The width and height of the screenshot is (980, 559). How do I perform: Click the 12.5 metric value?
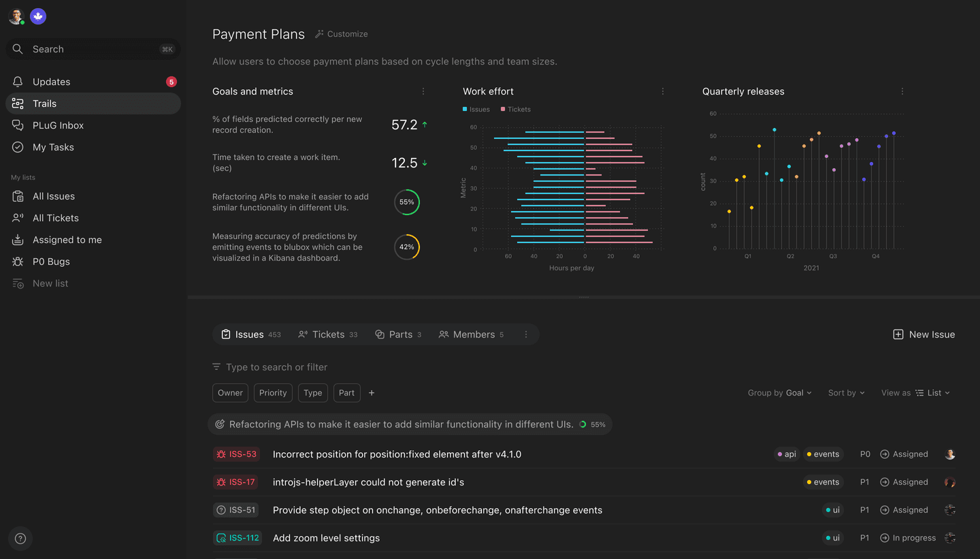click(404, 163)
